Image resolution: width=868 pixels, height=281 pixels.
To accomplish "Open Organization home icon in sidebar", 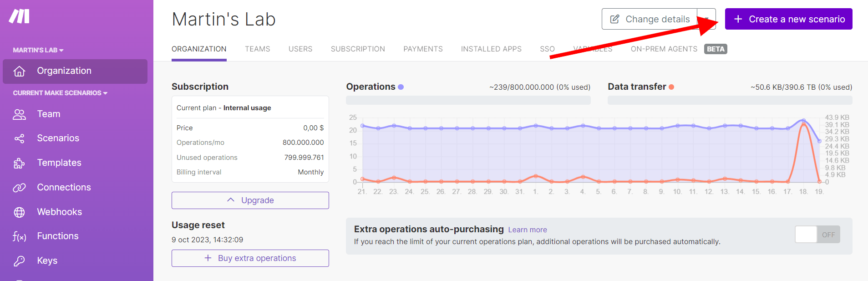I will [x=19, y=72].
